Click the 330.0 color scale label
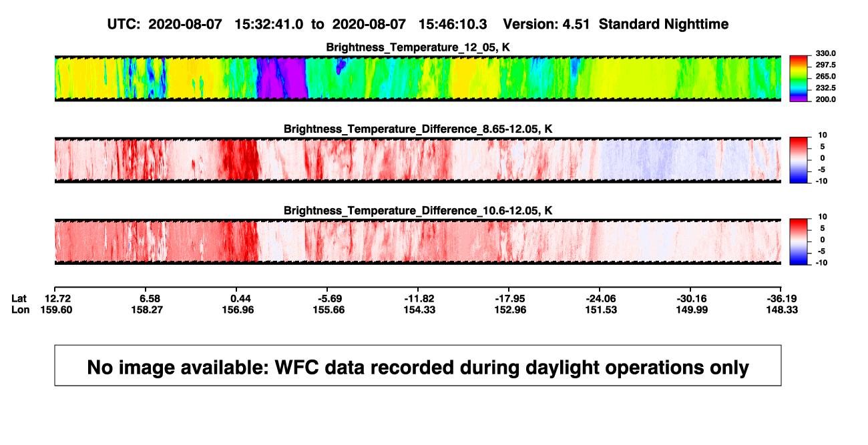This screenshot has width=868, height=445. [827, 53]
